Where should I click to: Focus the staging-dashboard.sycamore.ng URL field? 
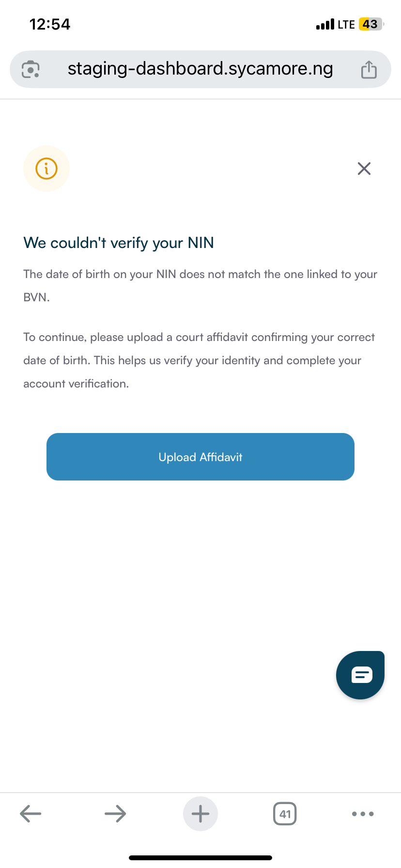200,69
